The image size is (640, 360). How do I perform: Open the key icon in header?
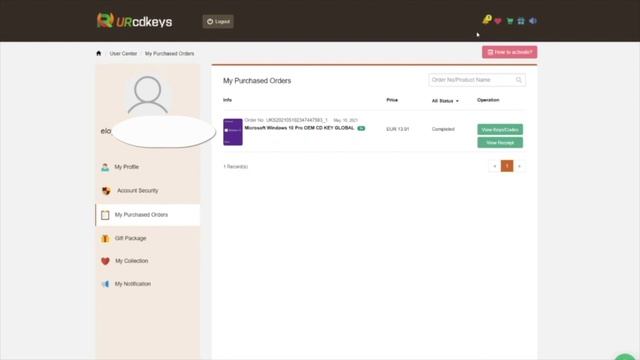point(487,20)
